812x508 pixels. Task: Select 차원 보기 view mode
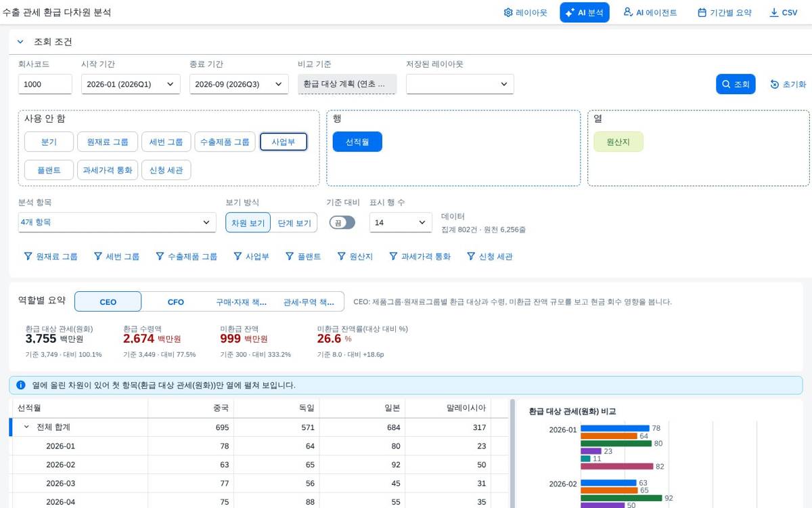(x=248, y=223)
